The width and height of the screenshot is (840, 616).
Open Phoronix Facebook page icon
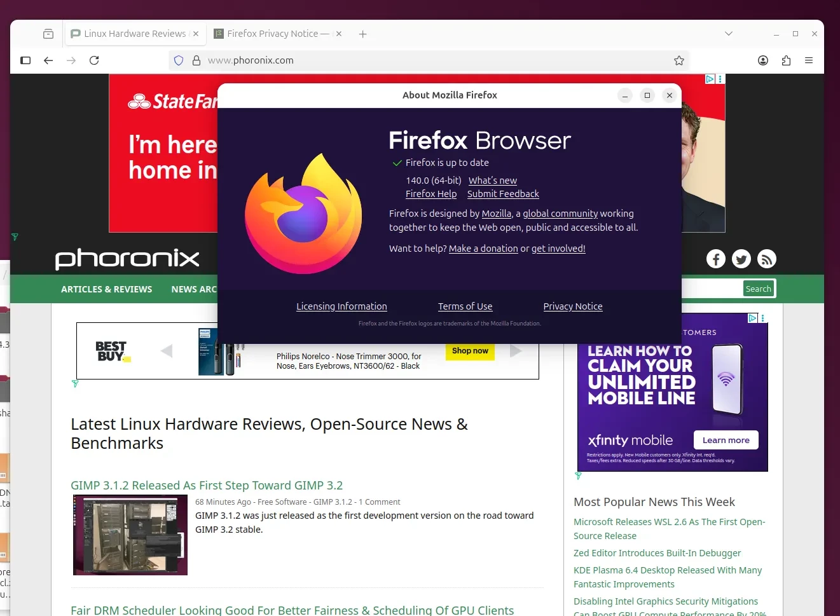(x=716, y=259)
